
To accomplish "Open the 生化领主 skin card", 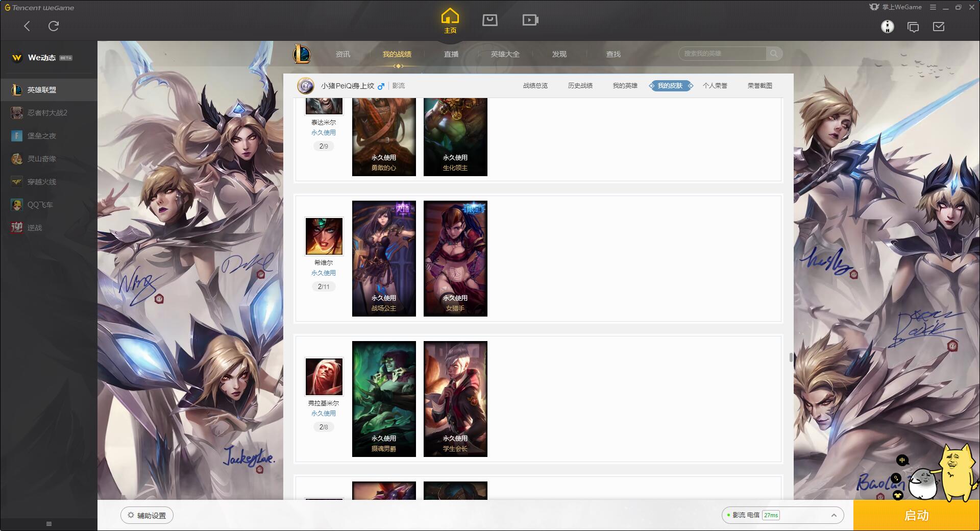I will click(x=455, y=137).
